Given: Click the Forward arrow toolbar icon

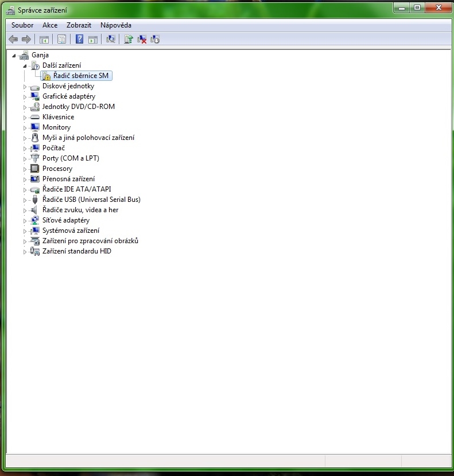Looking at the screenshot, I should [26, 39].
